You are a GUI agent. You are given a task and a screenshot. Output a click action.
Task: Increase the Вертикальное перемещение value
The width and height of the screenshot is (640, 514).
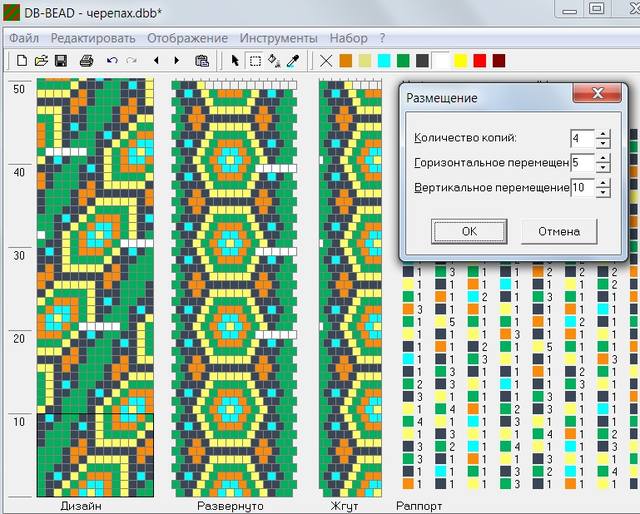coord(603,183)
